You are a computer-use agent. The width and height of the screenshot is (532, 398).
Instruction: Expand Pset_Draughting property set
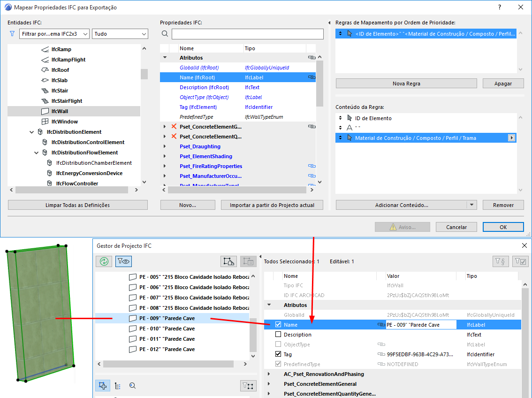tap(165, 146)
